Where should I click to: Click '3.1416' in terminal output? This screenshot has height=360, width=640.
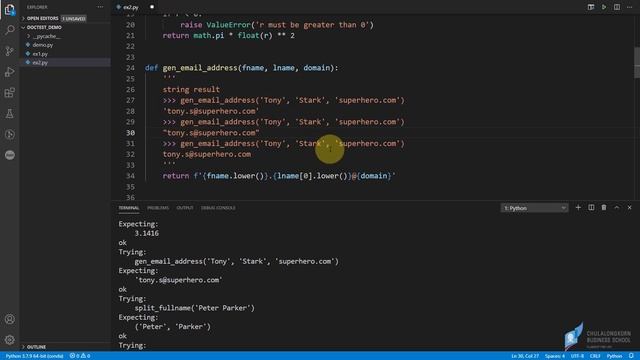(147, 233)
